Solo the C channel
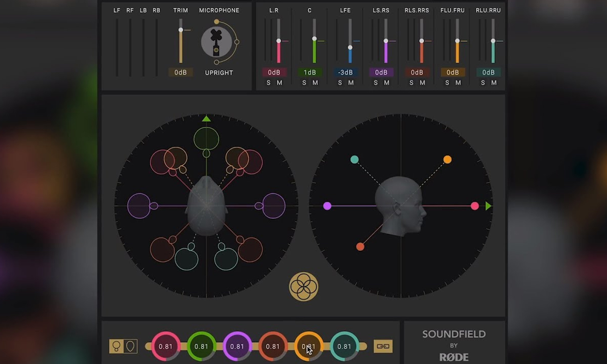 (x=304, y=83)
